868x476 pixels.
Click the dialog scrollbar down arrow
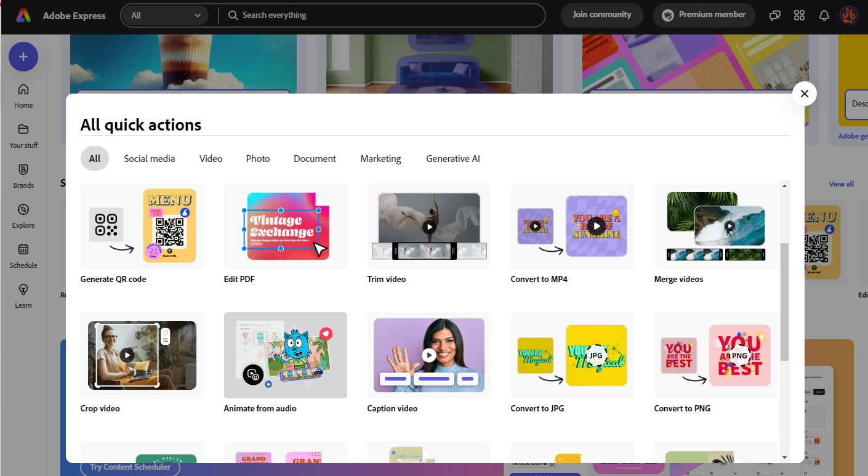784,458
